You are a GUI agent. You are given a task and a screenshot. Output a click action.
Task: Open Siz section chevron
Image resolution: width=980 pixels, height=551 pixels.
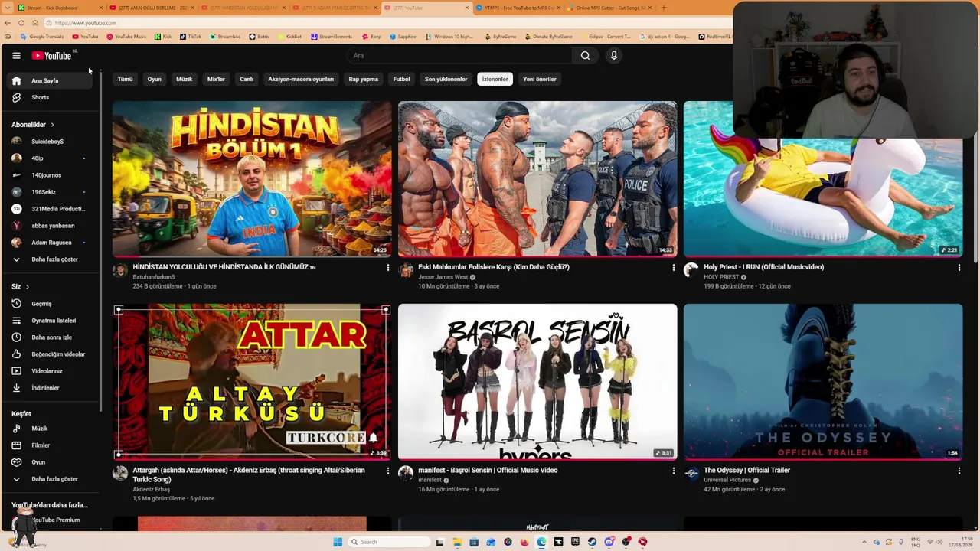click(28, 287)
